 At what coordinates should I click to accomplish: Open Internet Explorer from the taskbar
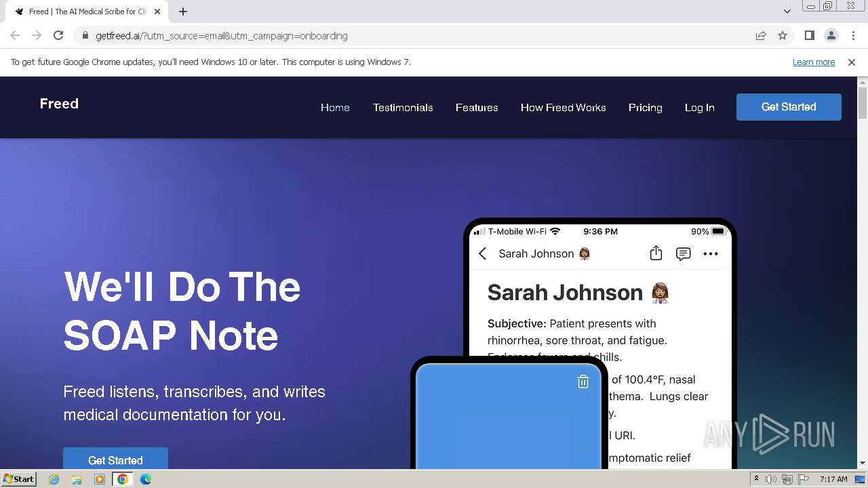(54, 479)
